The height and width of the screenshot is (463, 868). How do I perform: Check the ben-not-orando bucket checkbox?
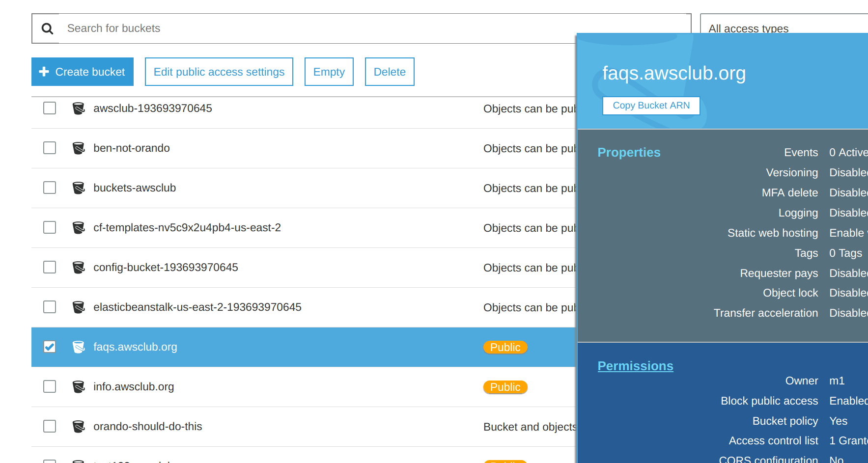coord(49,148)
